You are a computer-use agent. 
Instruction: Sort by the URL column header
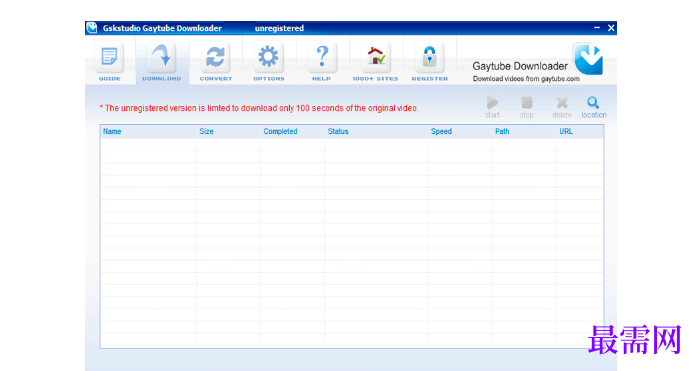580,131
